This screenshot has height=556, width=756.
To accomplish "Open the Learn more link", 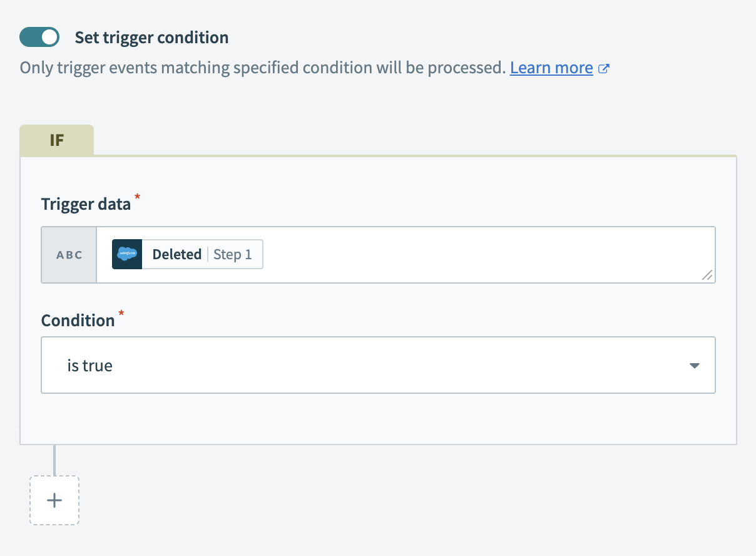I will pyautogui.click(x=551, y=68).
